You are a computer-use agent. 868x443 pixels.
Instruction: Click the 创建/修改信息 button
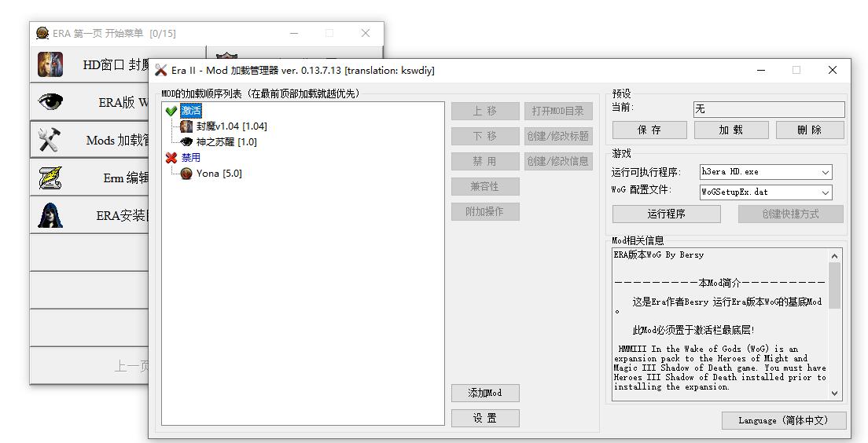tap(558, 162)
